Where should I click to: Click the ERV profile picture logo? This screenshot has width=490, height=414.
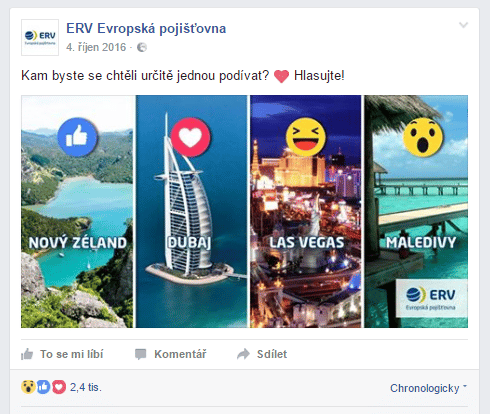click(x=40, y=37)
